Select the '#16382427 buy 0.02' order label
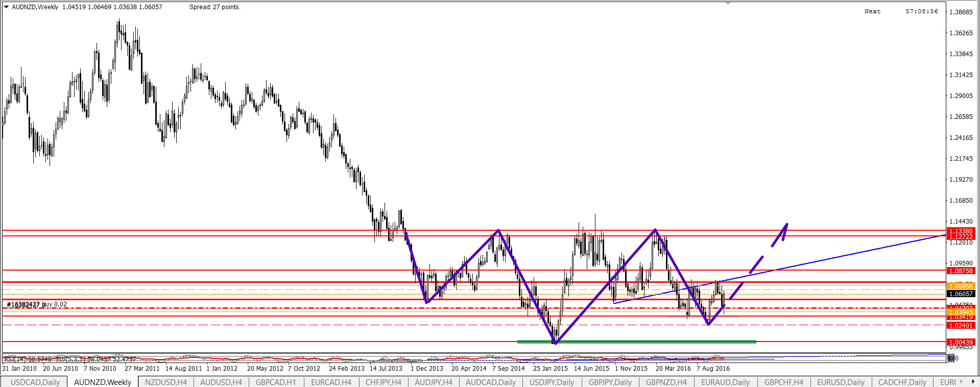 coord(37,304)
